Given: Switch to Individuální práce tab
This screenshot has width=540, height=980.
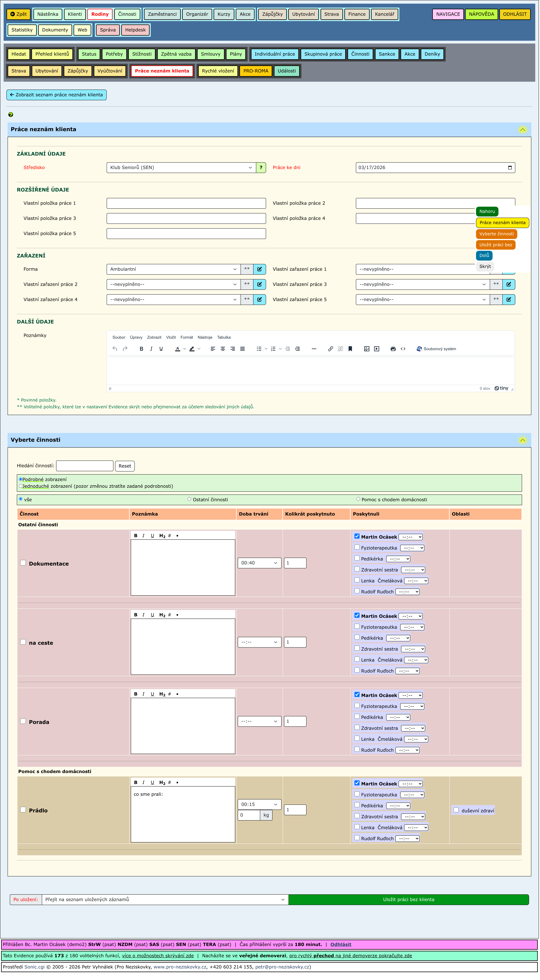Looking at the screenshot, I should [x=275, y=54].
